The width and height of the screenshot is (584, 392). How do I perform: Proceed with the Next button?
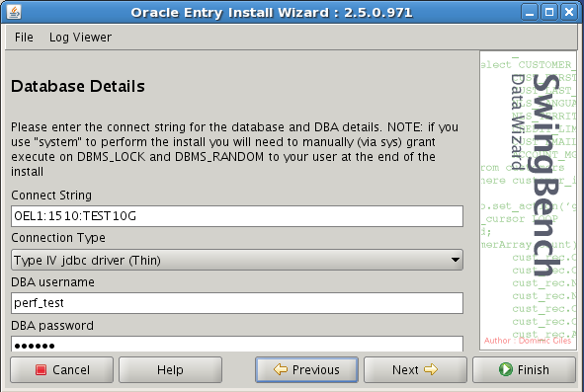point(415,369)
